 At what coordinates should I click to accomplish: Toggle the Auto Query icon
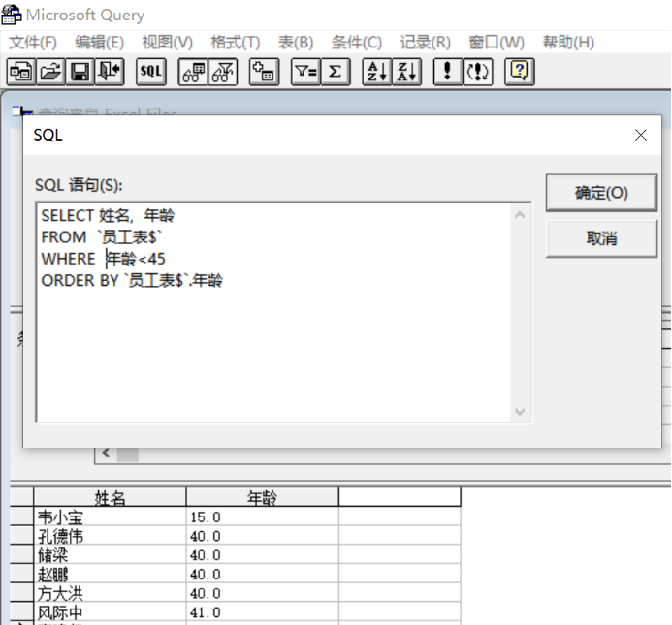[x=478, y=72]
